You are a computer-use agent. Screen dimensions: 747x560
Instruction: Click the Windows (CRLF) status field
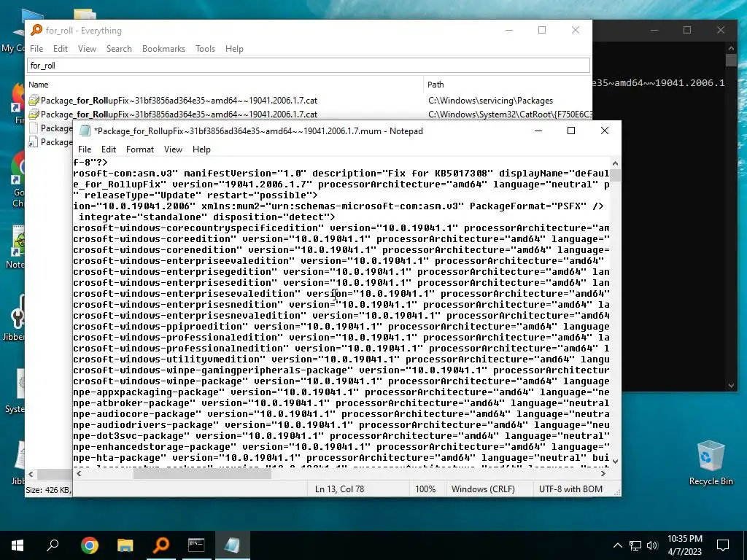click(x=483, y=489)
